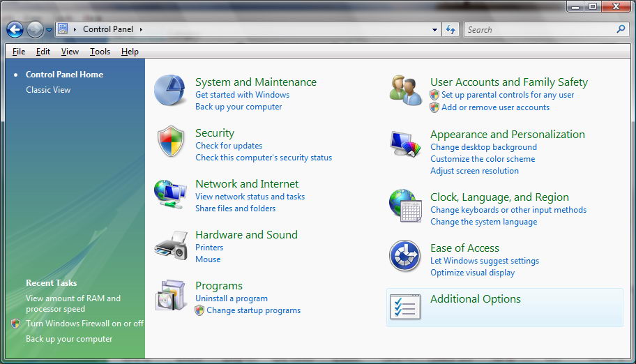Open Additional Options heading
Viewport: 636px width, 364px height.
(x=476, y=299)
